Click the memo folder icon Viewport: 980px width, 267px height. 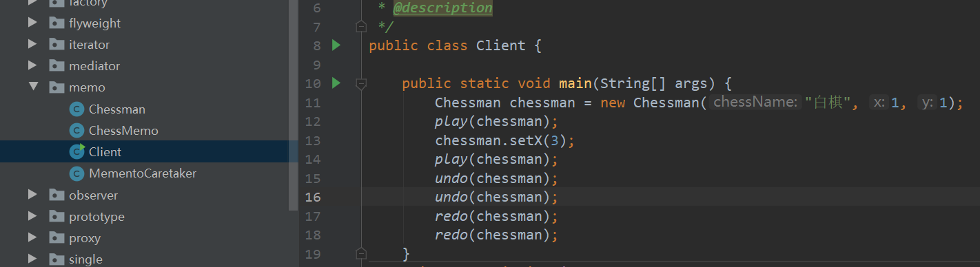tap(57, 87)
